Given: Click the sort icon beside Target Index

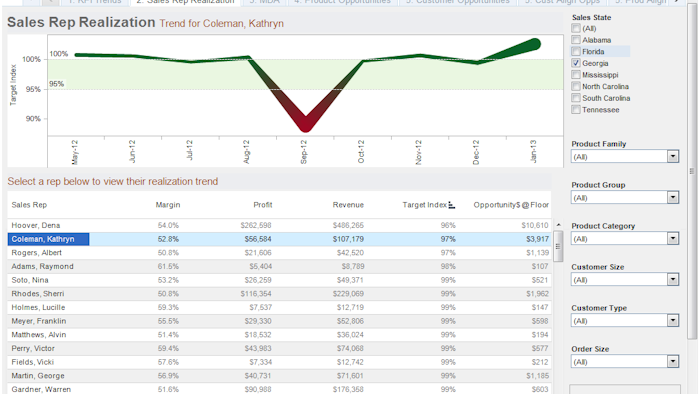Looking at the screenshot, I should click(452, 205).
